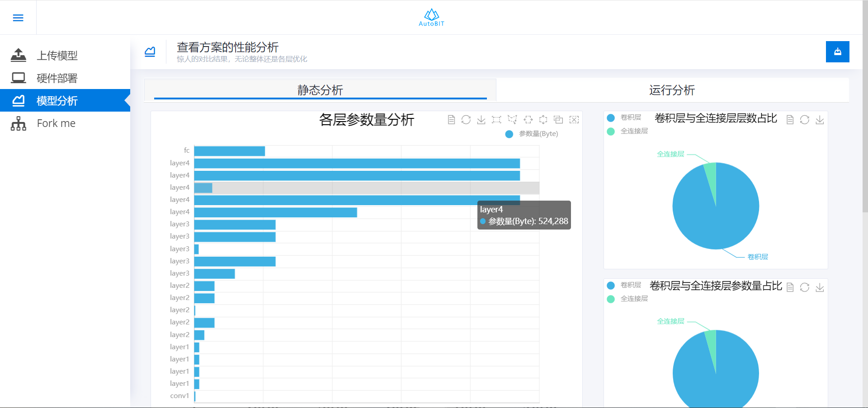Click the chart title 各层参数量分析
Screen dimensions: 868x408
[x=367, y=120]
